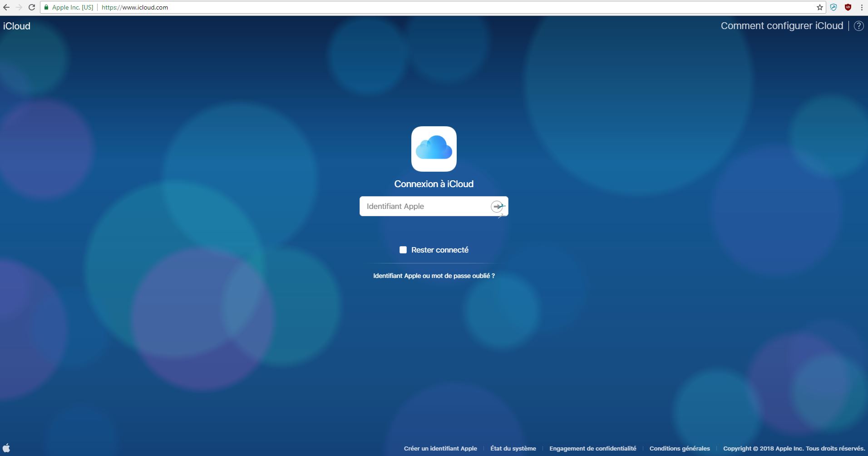The height and width of the screenshot is (456, 868).
Task: Open Engagement de confidentialité link
Action: click(593, 448)
